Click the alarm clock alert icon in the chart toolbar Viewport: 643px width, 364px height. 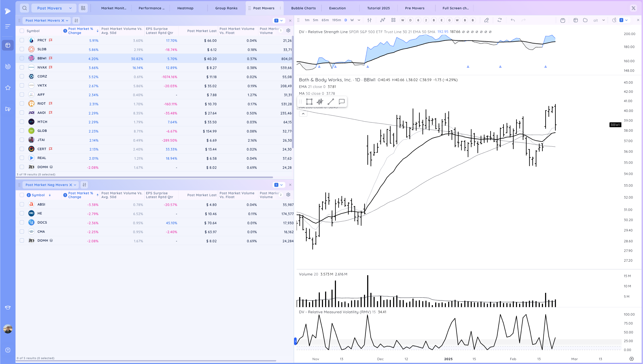614,20
